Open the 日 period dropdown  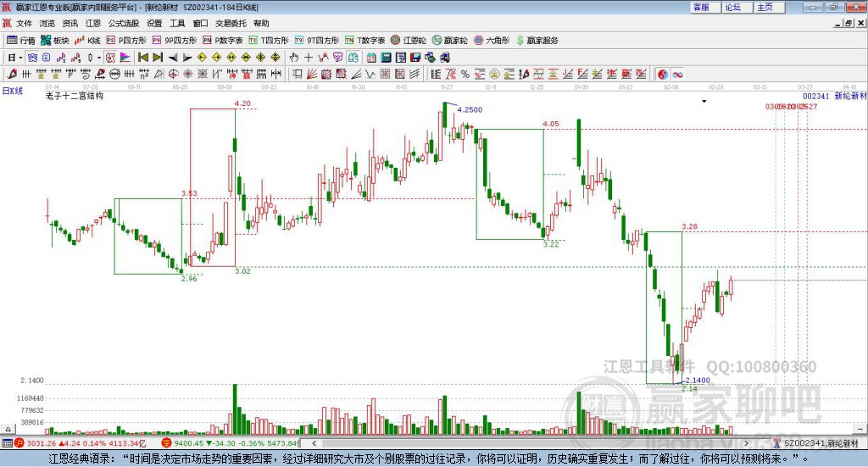pyautogui.click(x=14, y=57)
